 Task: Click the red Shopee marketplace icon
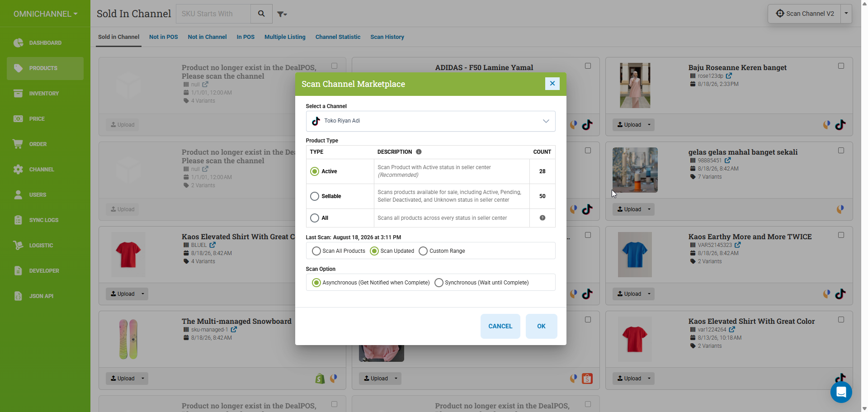pyautogui.click(x=587, y=379)
